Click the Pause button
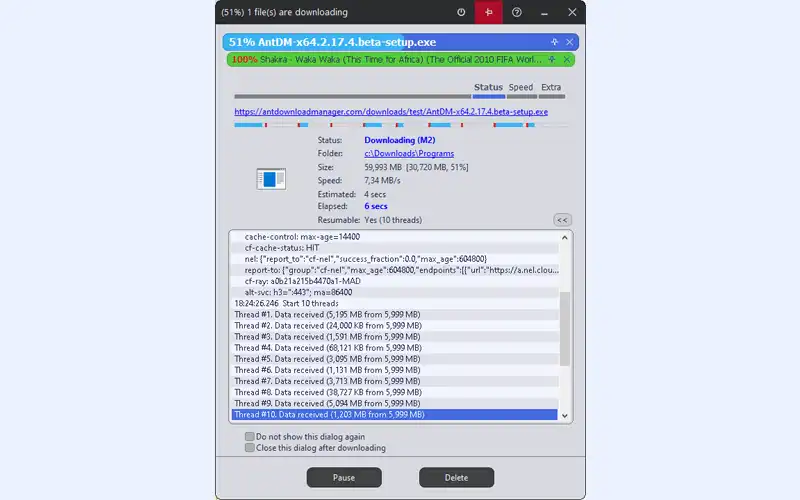800x500 pixels. (x=344, y=478)
